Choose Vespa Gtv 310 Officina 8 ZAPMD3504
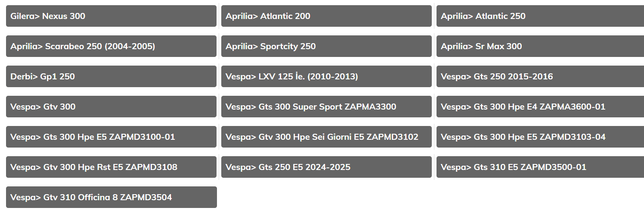This screenshot has height=214, width=644. (x=111, y=197)
